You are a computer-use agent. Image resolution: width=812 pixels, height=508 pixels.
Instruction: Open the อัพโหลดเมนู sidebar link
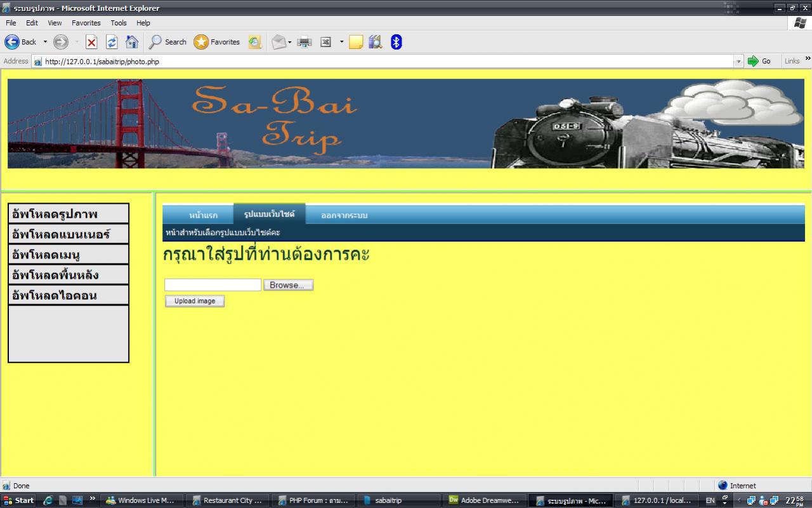(69, 255)
